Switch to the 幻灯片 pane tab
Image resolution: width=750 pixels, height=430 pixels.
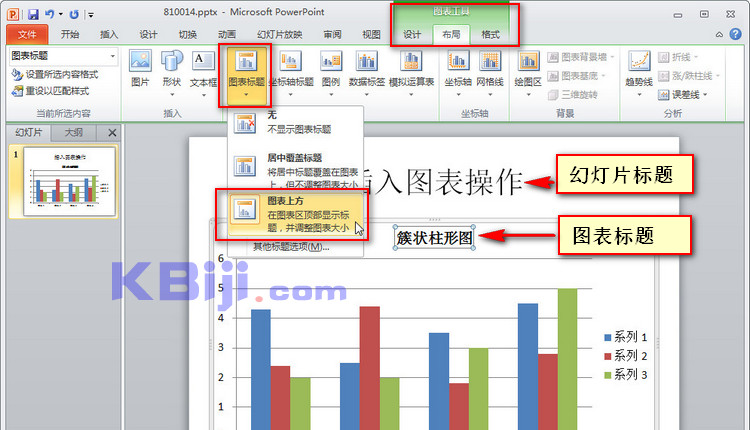(x=29, y=132)
